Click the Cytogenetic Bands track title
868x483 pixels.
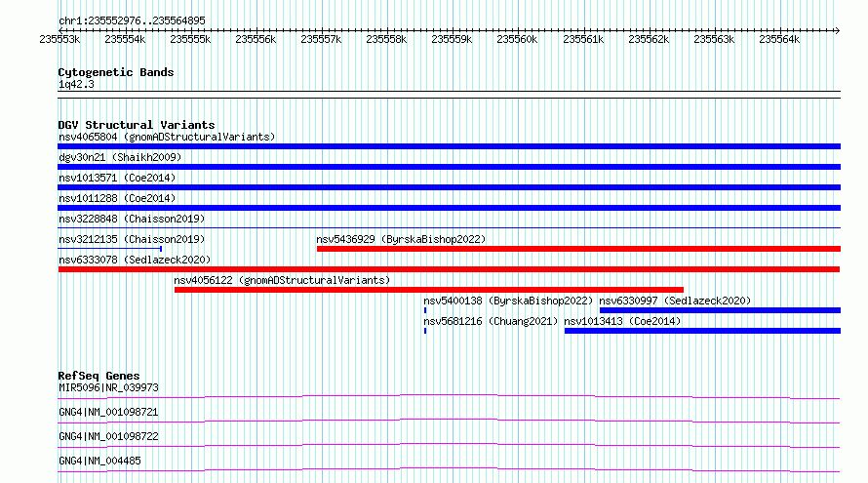click(x=116, y=72)
